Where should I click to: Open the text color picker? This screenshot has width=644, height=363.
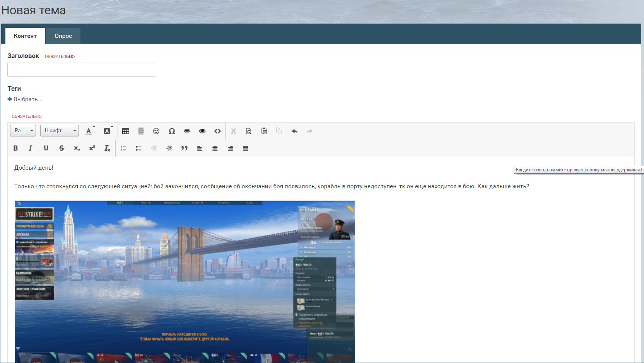[90, 131]
